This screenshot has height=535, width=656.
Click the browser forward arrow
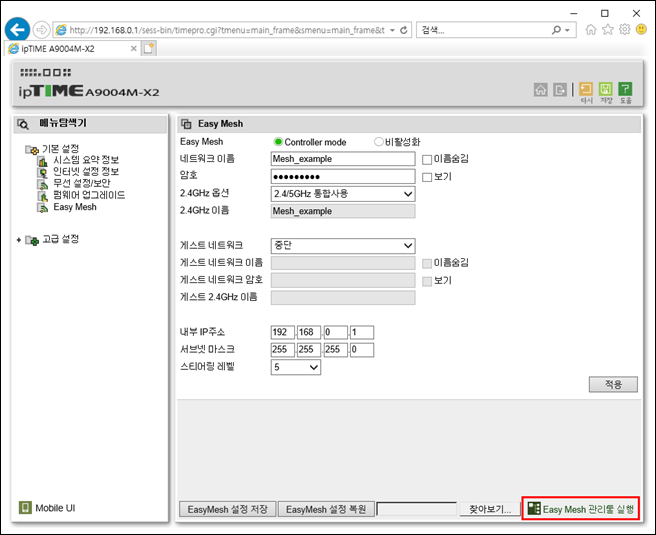tap(41, 30)
